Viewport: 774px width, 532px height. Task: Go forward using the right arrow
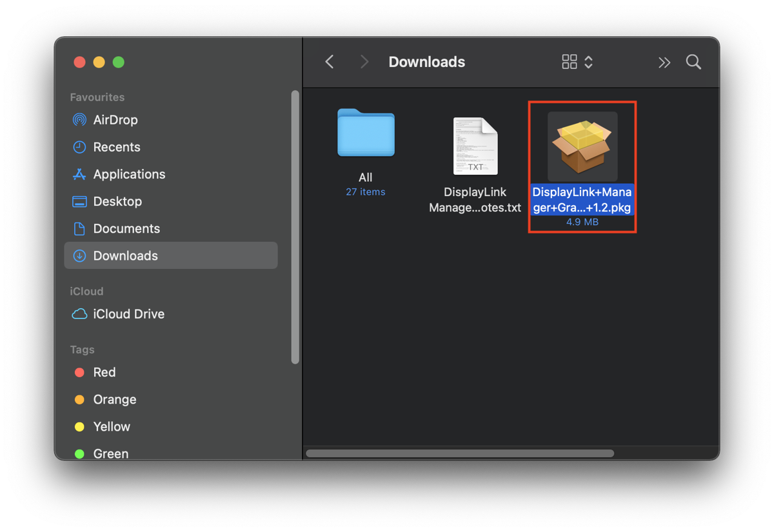tap(364, 61)
